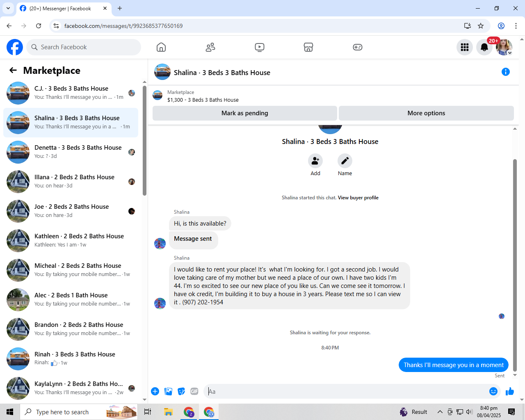The height and width of the screenshot is (420, 525).
Task: Click the install app icon in address bar
Action: [468, 26]
